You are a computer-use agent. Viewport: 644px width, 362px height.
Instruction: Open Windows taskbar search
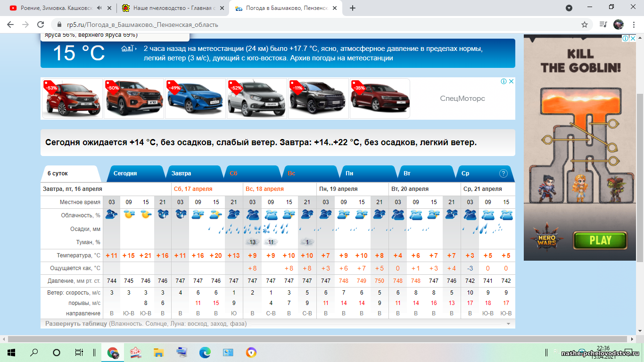[34, 352]
